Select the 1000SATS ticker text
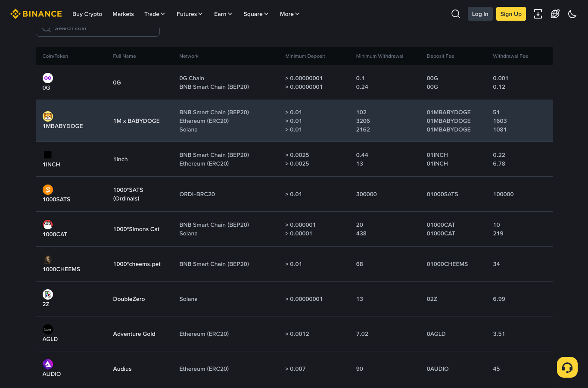Image resolution: width=588 pixels, height=388 pixels. click(56, 199)
